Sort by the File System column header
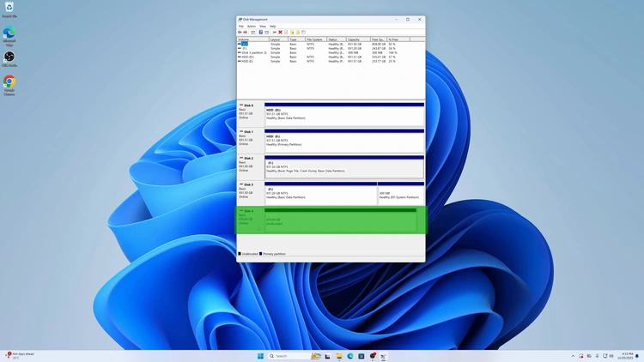The image size is (644, 362). [316, 39]
